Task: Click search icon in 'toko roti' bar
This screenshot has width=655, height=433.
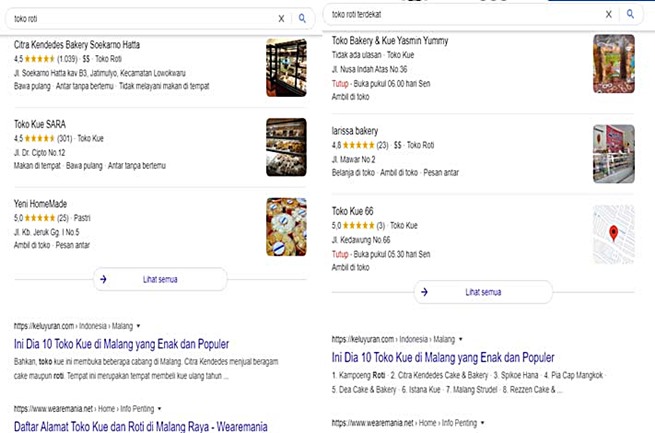Action: 302,18
